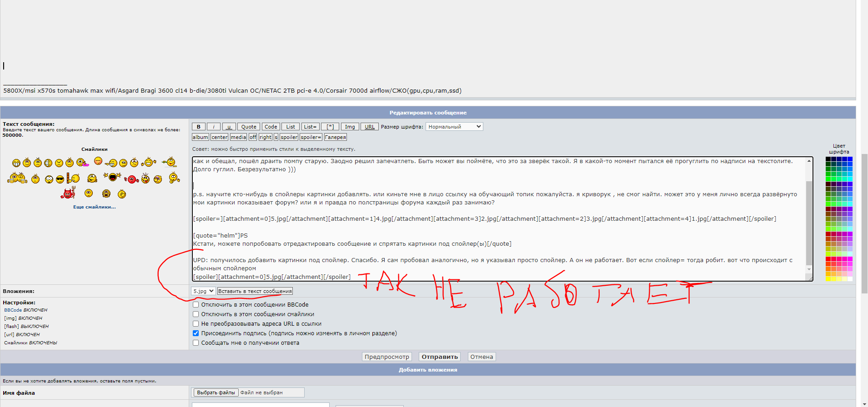The height and width of the screenshot is (407, 868).
Task: Pick the yellow font color swatch
Action: (828, 279)
